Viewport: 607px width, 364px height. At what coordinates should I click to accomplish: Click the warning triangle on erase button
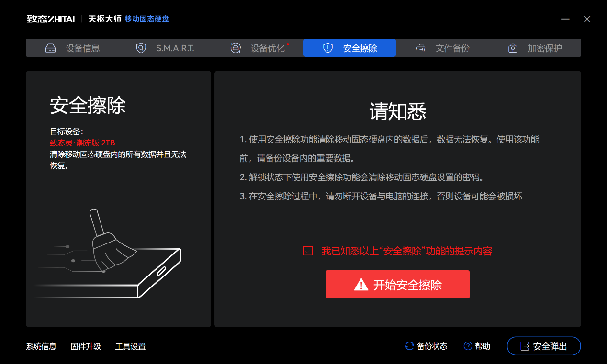361,285
